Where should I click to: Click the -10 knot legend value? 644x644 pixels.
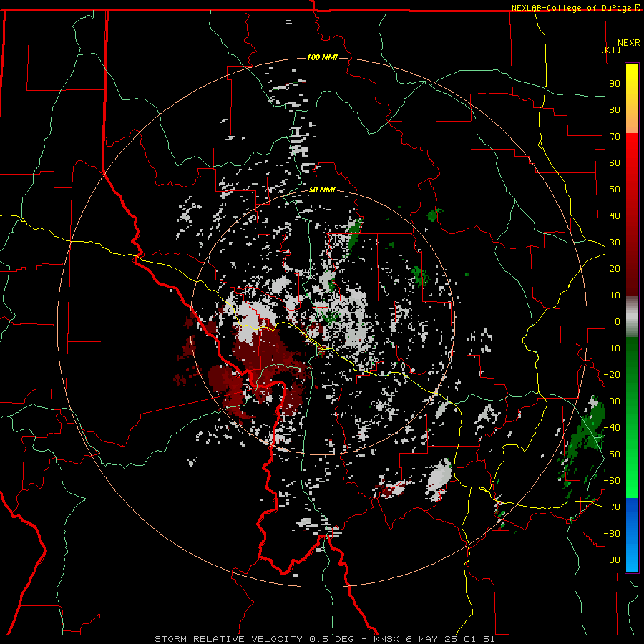[x=612, y=348]
